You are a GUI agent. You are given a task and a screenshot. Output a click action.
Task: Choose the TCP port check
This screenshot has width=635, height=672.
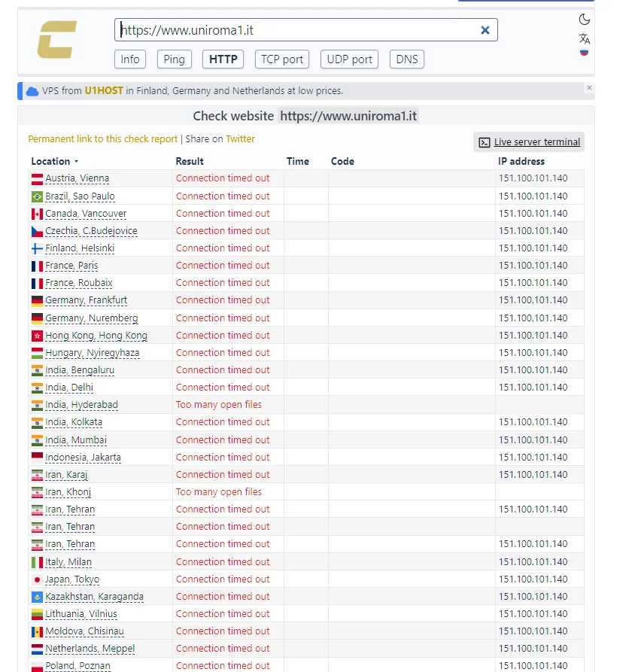coord(282,59)
